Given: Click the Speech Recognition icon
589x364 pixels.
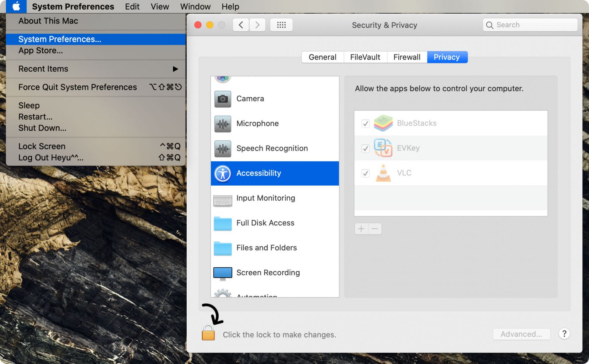Looking at the screenshot, I should [223, 149].
